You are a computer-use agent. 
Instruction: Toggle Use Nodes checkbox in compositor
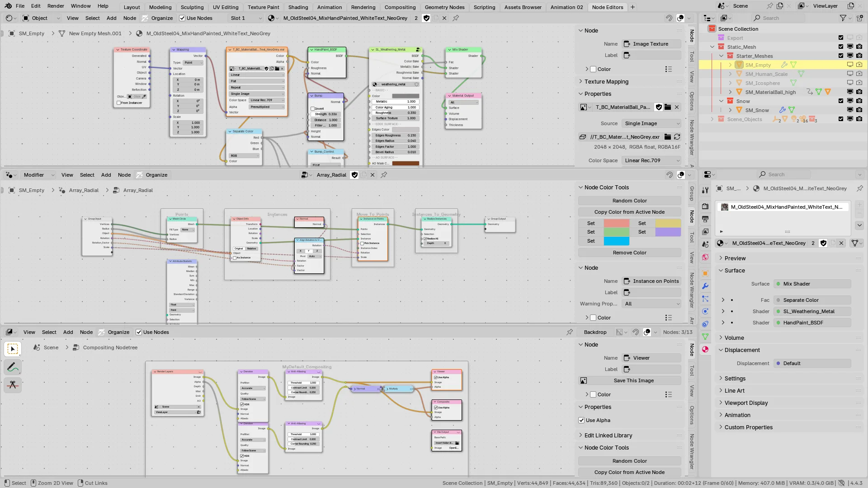139,332
